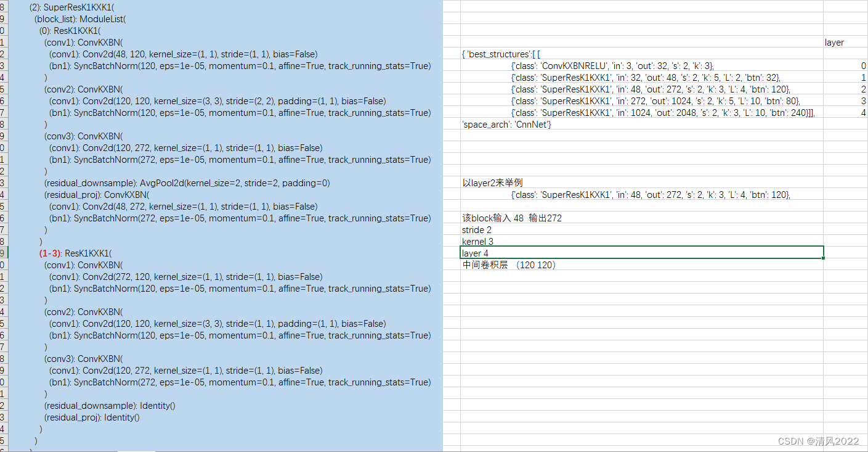Click the "{ 'best_structures':[ [" cell
868x452 pixels.
coord(501,54)
